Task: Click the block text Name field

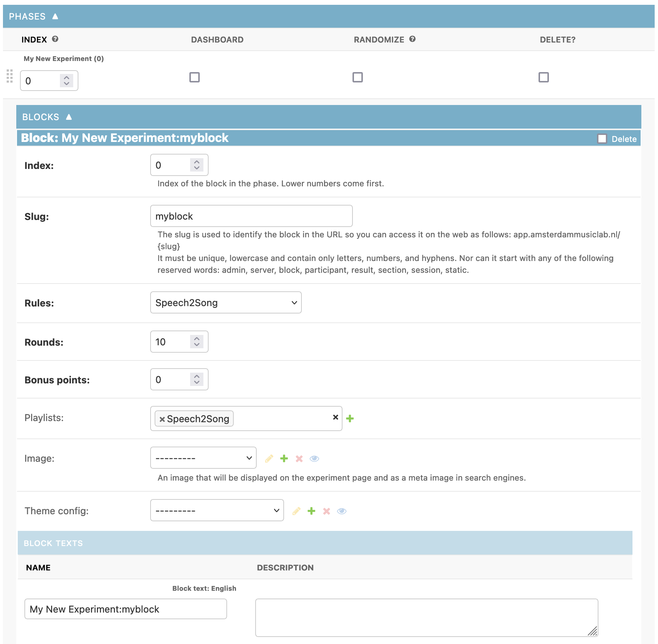Action: [x=126, y=609]
